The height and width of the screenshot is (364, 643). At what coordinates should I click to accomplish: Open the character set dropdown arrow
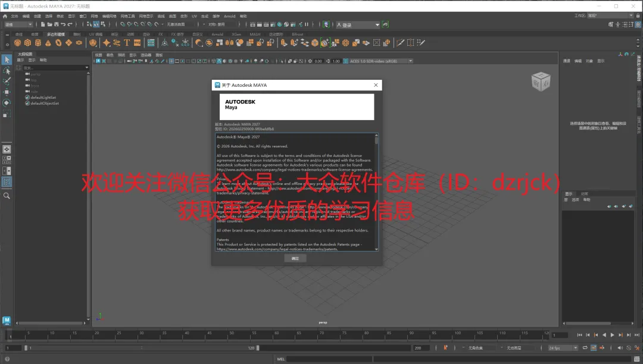[463, 347]
